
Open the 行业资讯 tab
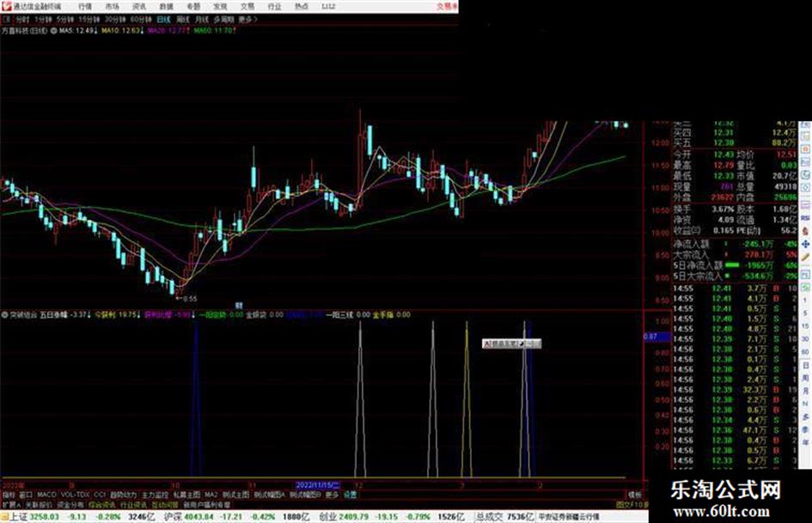(x=133, y=504)
